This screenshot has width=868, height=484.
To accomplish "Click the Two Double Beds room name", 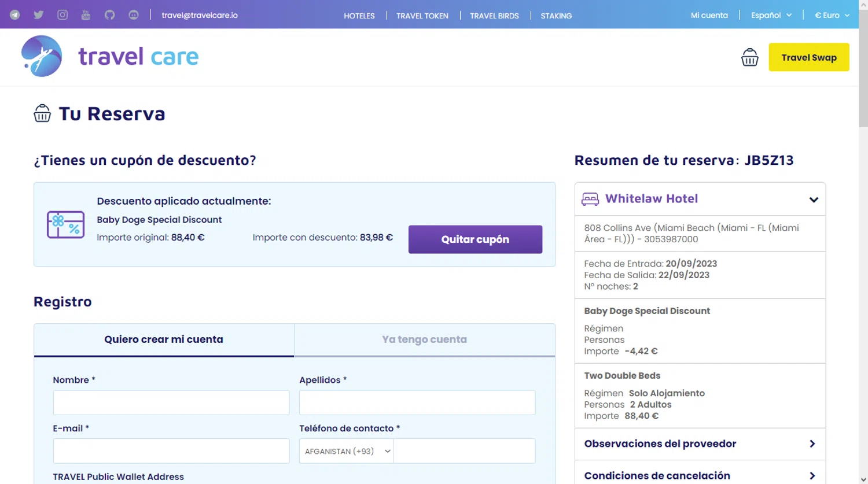I will 622,375.
